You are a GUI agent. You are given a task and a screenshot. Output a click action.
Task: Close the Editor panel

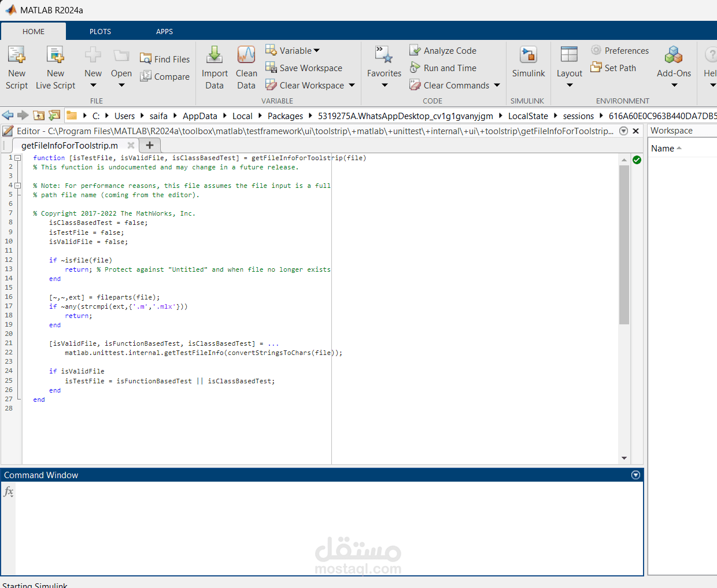click(635, 131)
